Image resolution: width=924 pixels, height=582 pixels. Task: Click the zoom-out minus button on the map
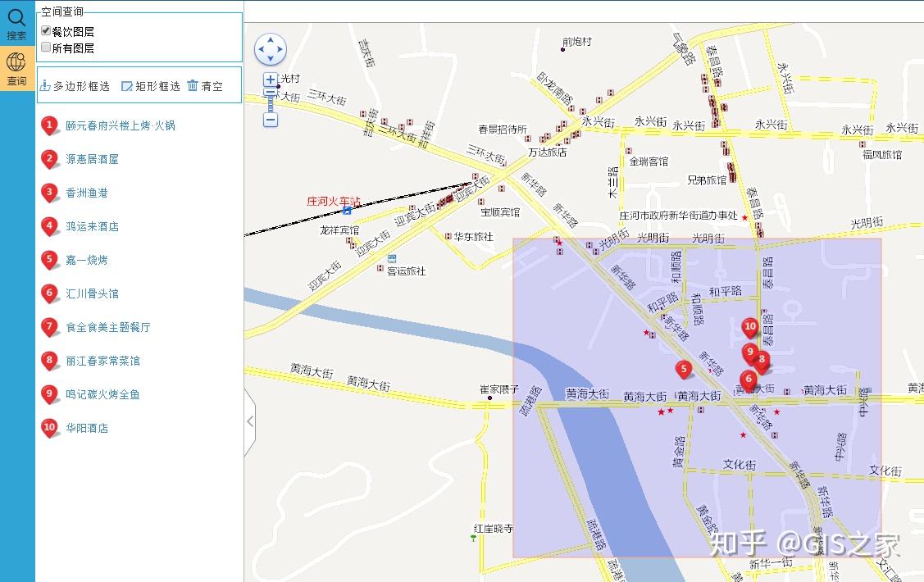270,120
